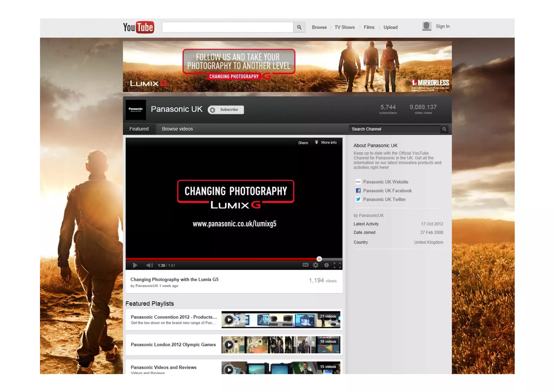
Task: Open Panasonic Videos and Reviews title
Action: [163, 367]
